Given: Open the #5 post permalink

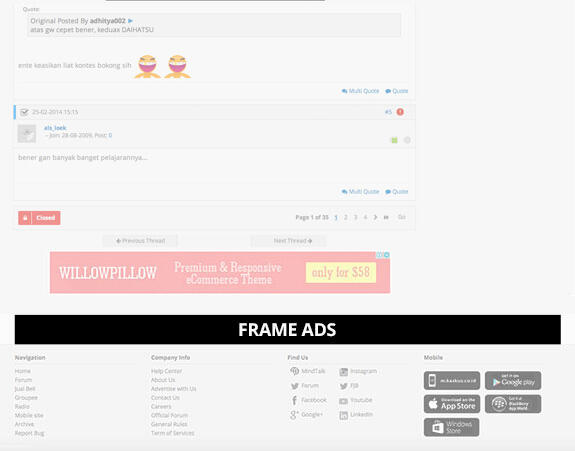Looking at the screenshot, I should 388,112.
